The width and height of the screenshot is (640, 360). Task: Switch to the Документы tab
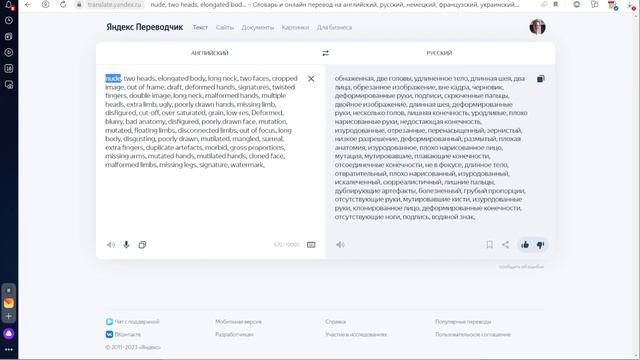(258, 27)
